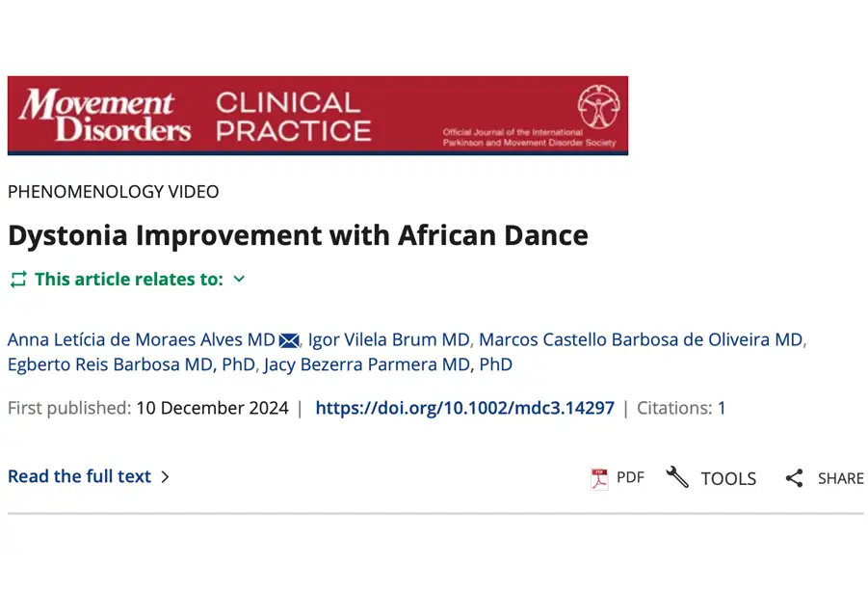This screenshot has height=592, width=868.
Task: Open the PDF version link
Action: click(630, 477)
